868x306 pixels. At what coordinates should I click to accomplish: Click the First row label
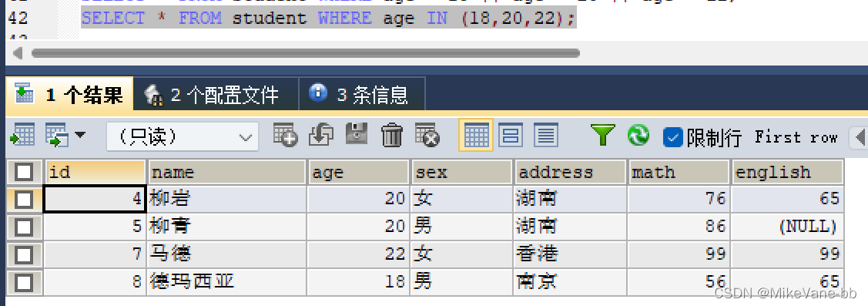coord(796,137)
